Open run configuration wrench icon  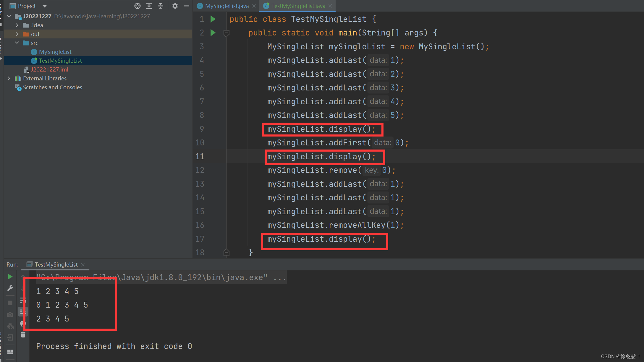point(10,288)
